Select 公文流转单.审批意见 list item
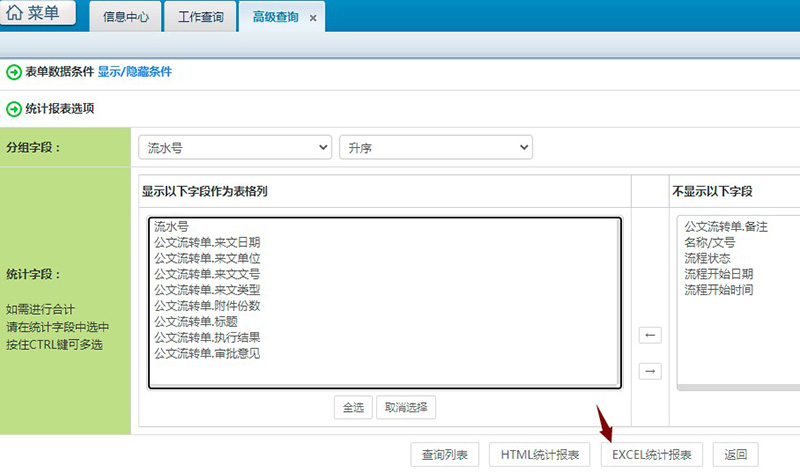This screenshot has height=473, width=800. point(384,353)
